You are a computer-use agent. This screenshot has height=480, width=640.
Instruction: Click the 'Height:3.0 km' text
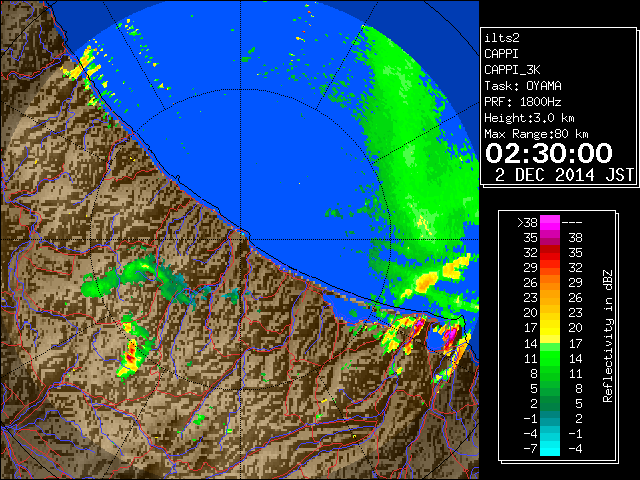click(x=529, y=118)
